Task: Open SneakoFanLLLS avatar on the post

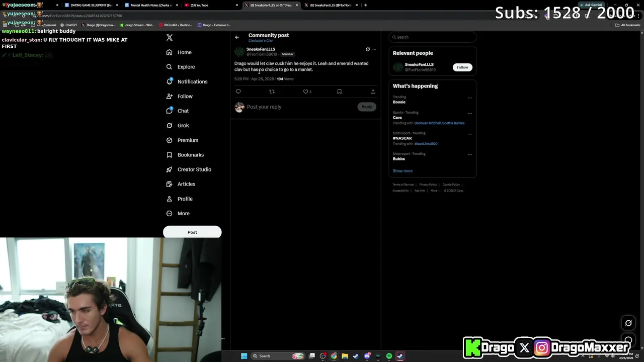Action: pos(239,51)
